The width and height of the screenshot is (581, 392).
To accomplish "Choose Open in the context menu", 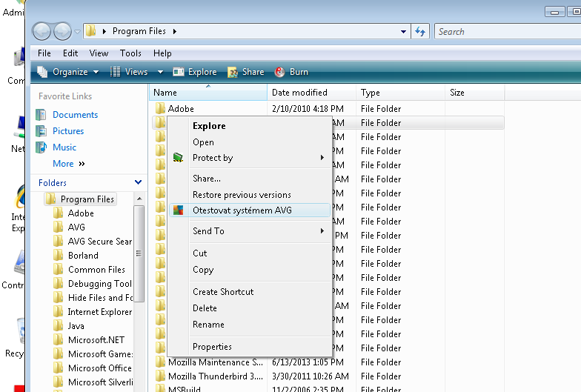I will (249, 142).
